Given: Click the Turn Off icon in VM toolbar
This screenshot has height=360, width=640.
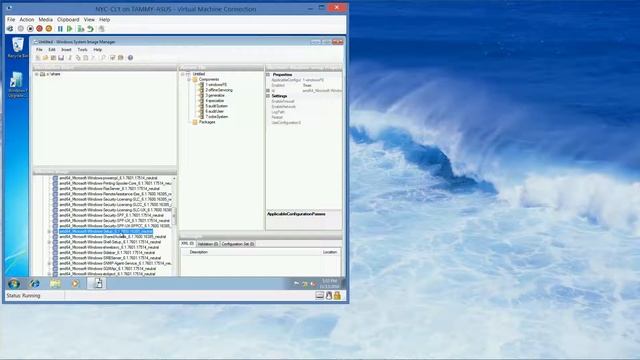Looking at the screenshot, I should pyautogui.click(x=30, y=29).
